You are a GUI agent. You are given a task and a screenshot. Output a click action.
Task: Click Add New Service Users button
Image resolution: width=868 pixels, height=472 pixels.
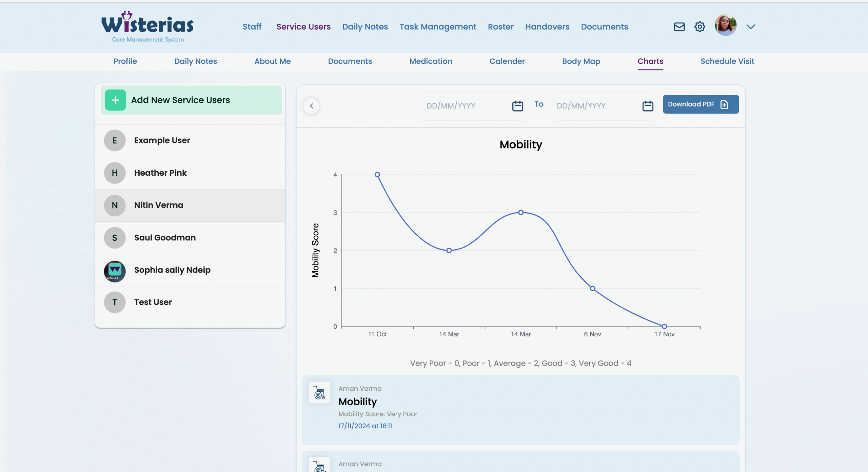[191, 100]
